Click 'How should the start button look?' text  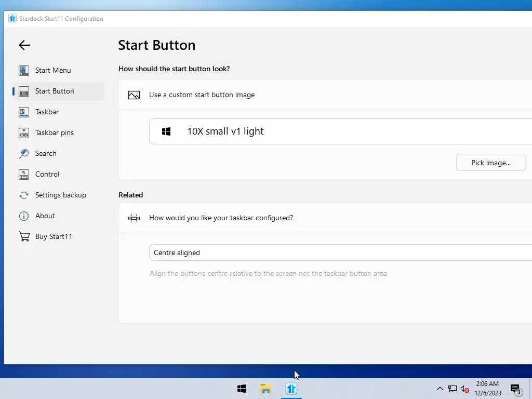tap(174, 69)
